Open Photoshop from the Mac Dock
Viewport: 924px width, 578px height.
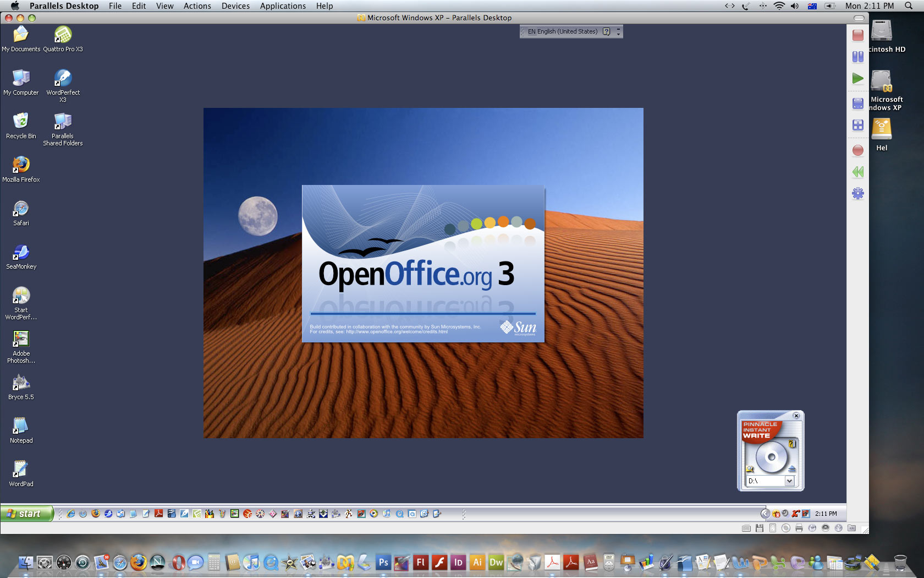(x=383, y=563)
